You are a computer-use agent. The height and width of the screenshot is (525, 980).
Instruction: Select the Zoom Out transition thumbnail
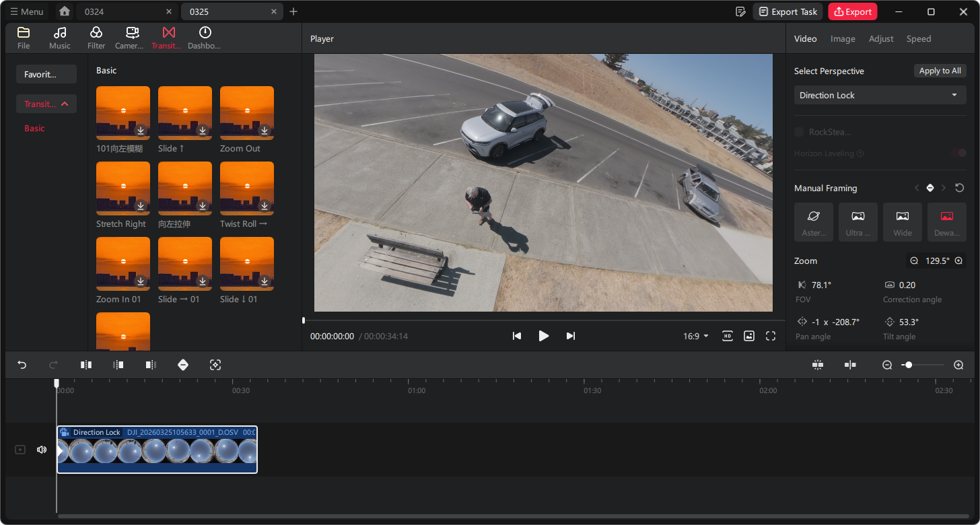tap(247, 113)
